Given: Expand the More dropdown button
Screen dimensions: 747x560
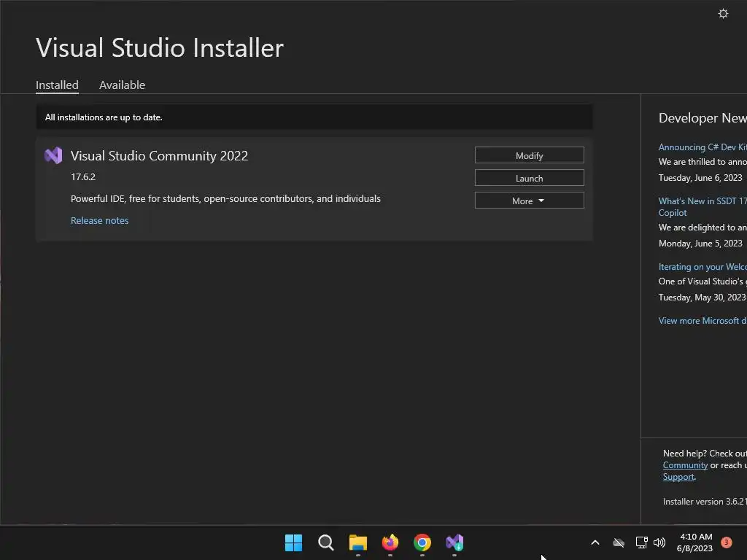Looking at the screenshot, I should pos(530,201).
